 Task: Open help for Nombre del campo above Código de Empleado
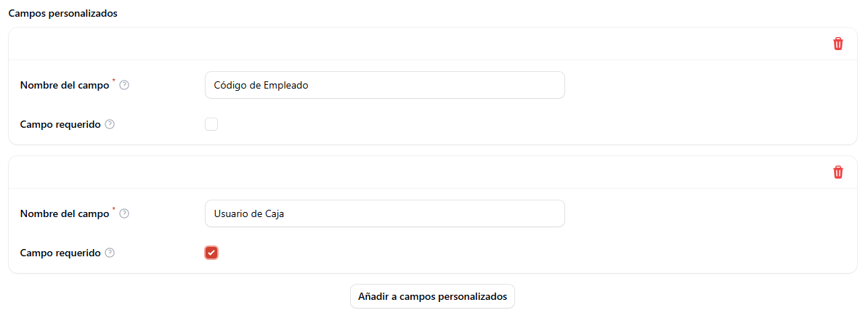124,85
